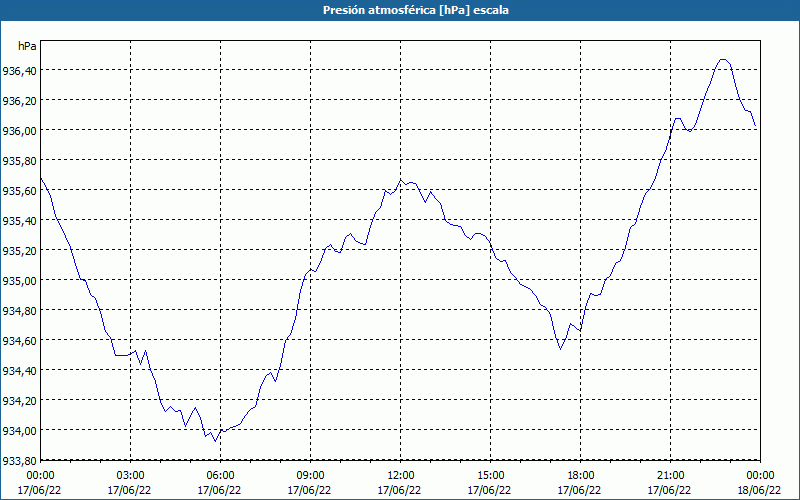Select the 936,00 y-axis label
This screenshot has width=800, height=500.
(x=19, y=131)
